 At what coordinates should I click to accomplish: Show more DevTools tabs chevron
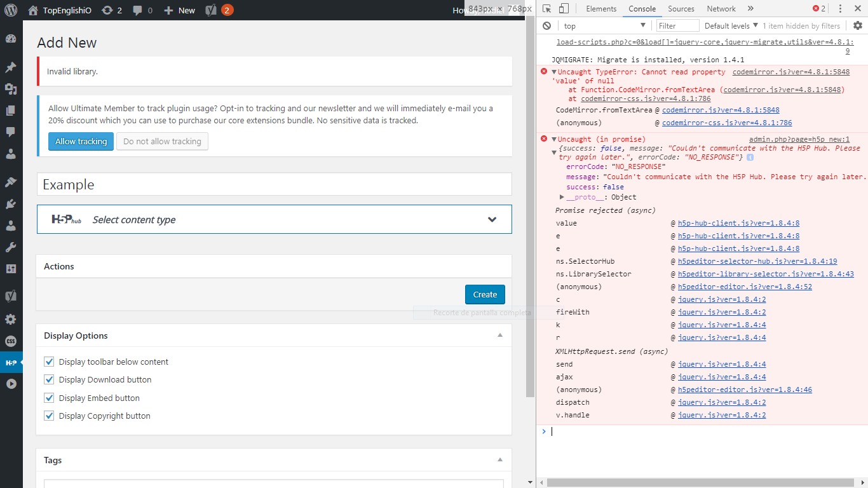point(750,9)
